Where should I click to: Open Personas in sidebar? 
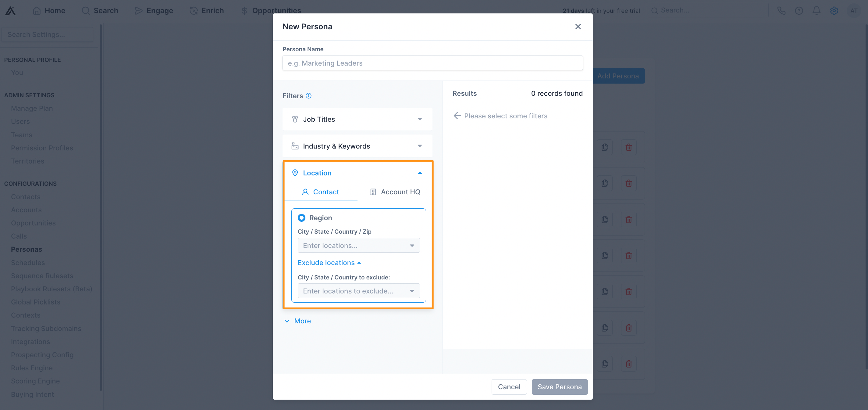tap(26, 250)
